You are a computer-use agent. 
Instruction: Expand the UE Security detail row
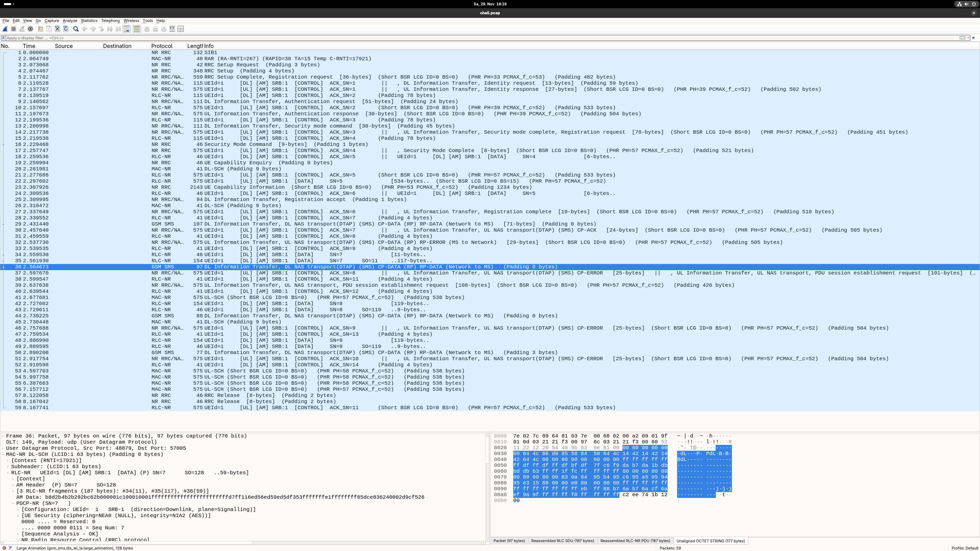[x=18, y=516]
